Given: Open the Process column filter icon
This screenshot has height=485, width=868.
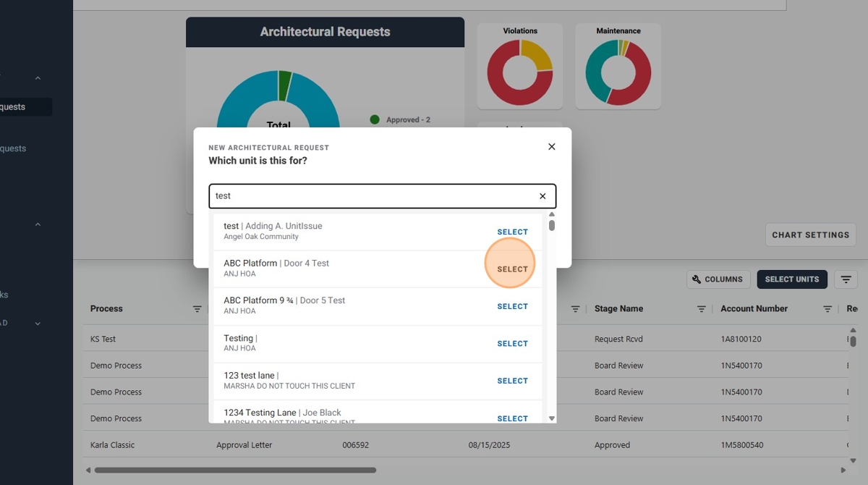Looking at the screenshot, I should coord(197,309).
